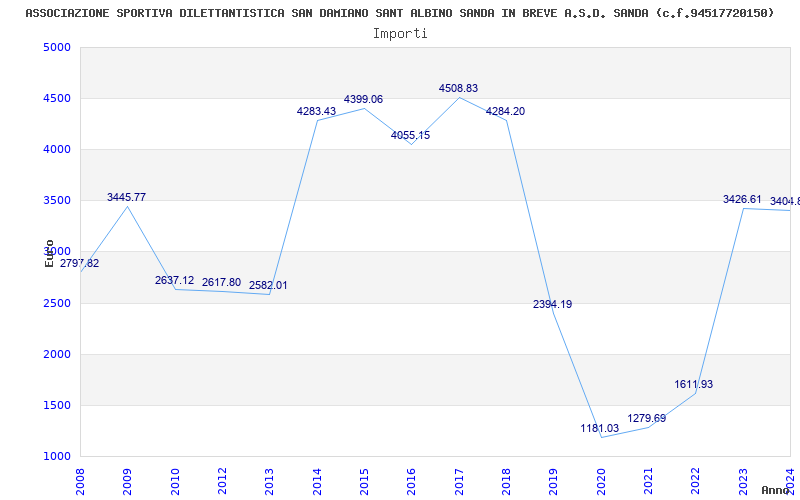Screen dimensions: 800x500
Task: Click the 2000 y-axis tick label
Action: [x=57, y=355]
